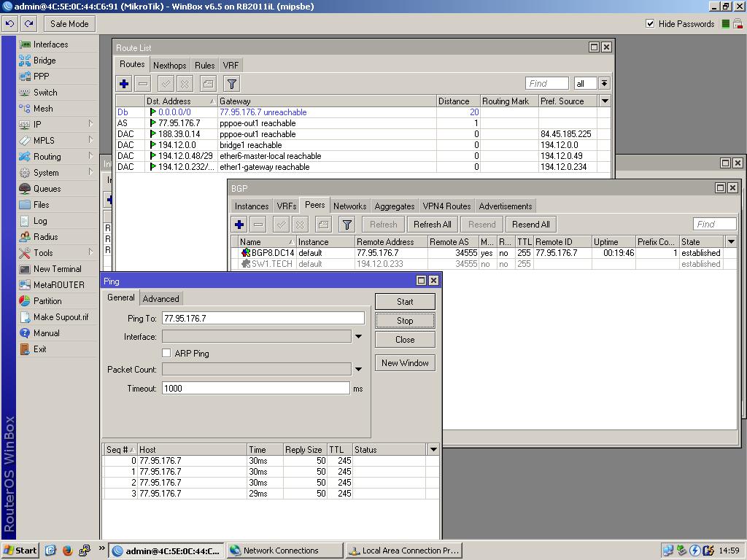Add a new route with the plus icon in Route List

click(124, 84)
